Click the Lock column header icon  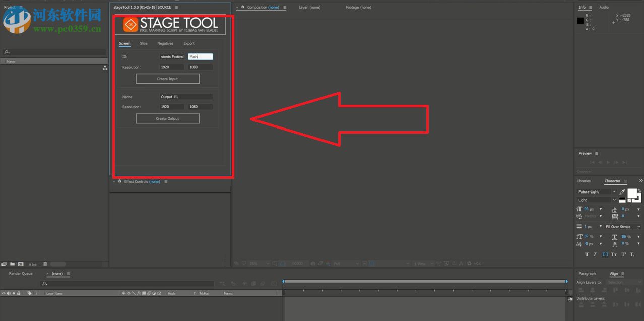[19, 293]
